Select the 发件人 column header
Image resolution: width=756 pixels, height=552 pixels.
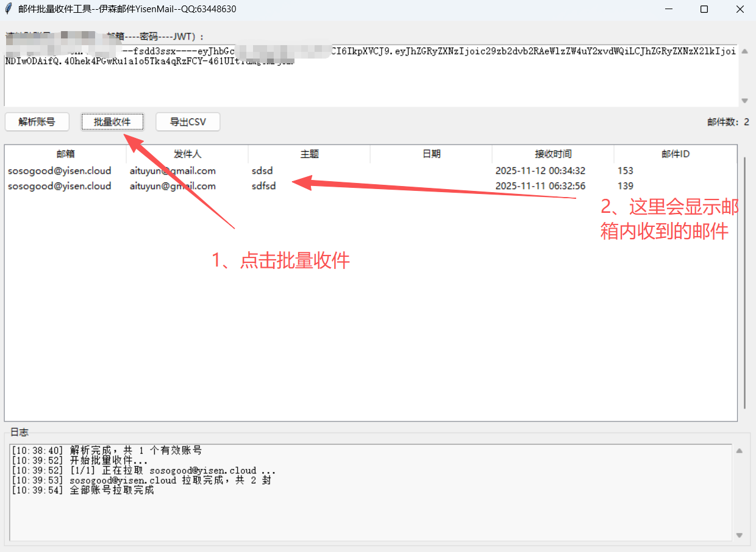tap(187, 154)
